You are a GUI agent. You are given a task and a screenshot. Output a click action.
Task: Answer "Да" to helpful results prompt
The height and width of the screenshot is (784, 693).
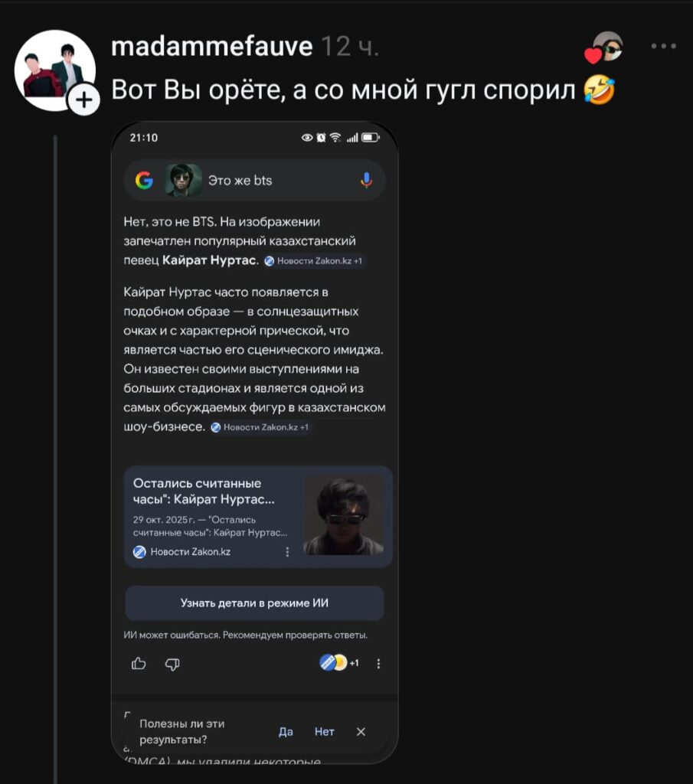286,732
